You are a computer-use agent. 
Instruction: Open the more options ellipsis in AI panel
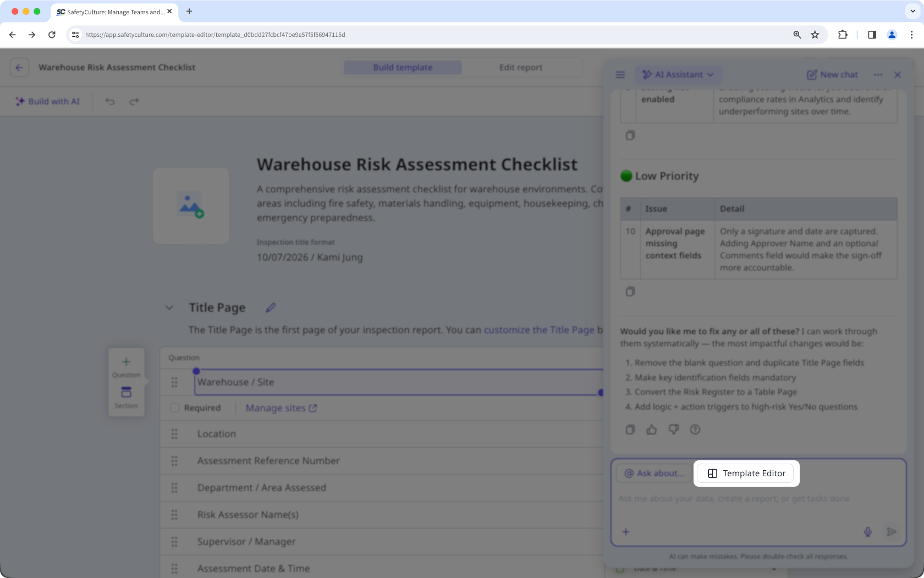878,75
